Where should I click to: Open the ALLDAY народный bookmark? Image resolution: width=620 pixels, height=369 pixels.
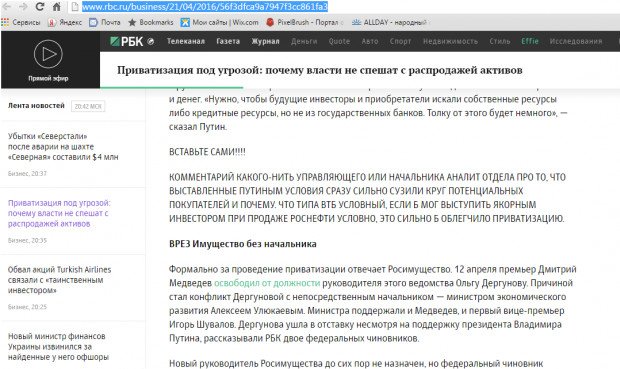(391, 23)
